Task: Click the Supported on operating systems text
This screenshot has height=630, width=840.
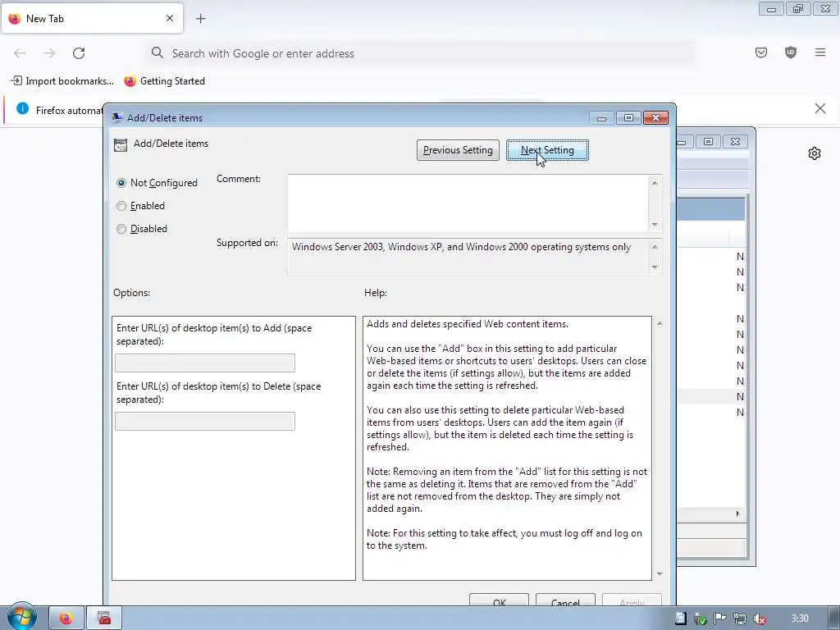Action: (x=461, y=247)
